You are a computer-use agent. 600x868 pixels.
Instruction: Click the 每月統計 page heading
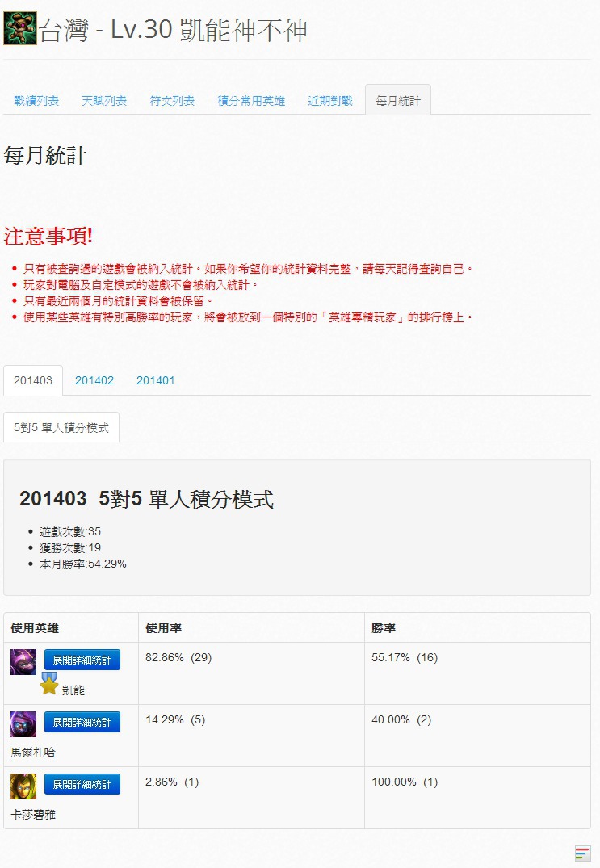[45, 156]
